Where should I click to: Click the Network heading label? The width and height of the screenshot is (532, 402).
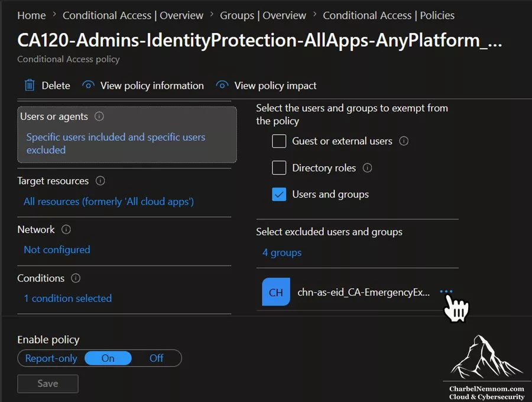point(36,229)
